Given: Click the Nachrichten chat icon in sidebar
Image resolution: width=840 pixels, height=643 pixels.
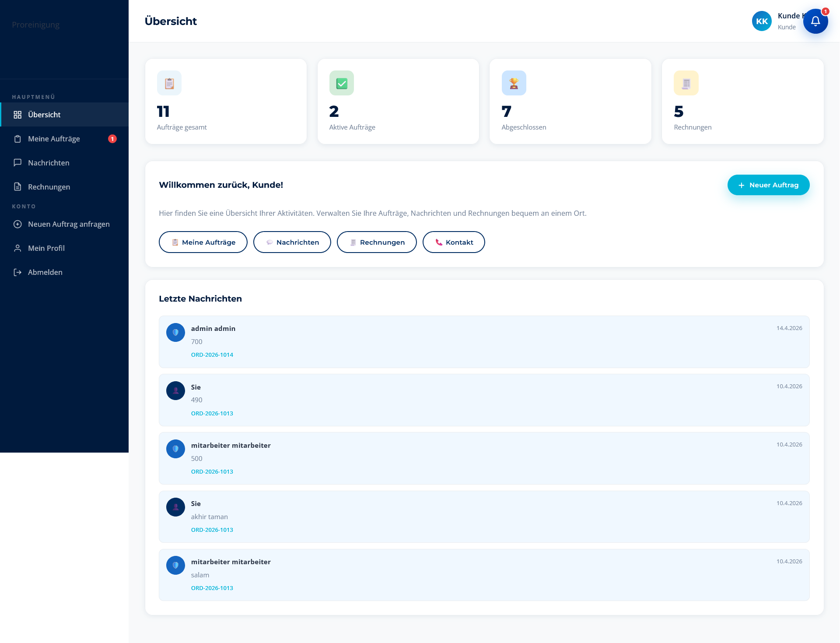Looking at the screenshot, I should point(17,163).
